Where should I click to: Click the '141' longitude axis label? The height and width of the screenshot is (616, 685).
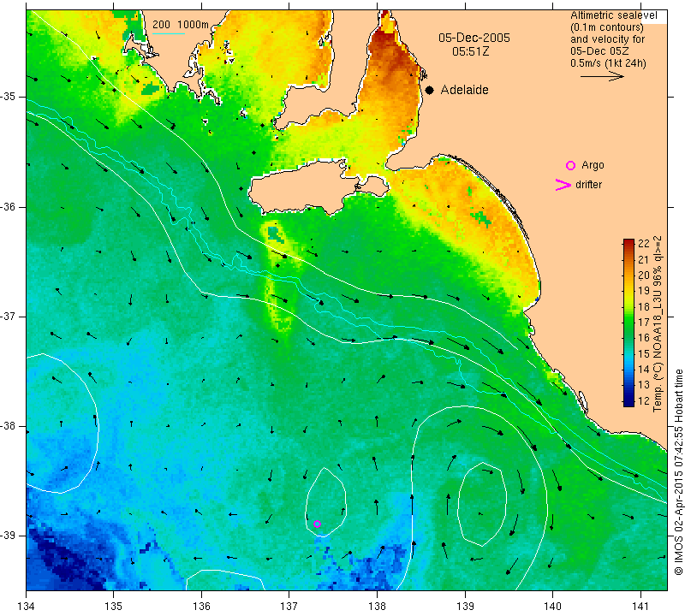click(640, 607)
